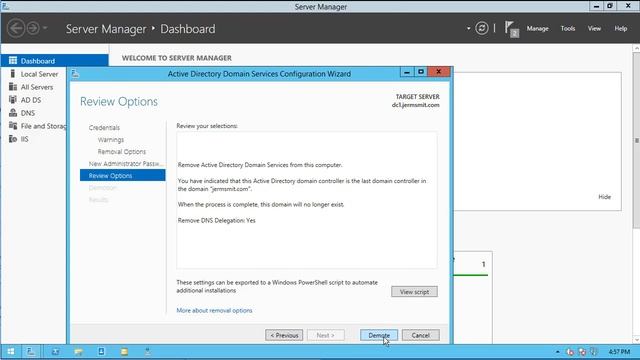
Task: Maximize the configuration wizard window
Action: (x=421, y=72)
